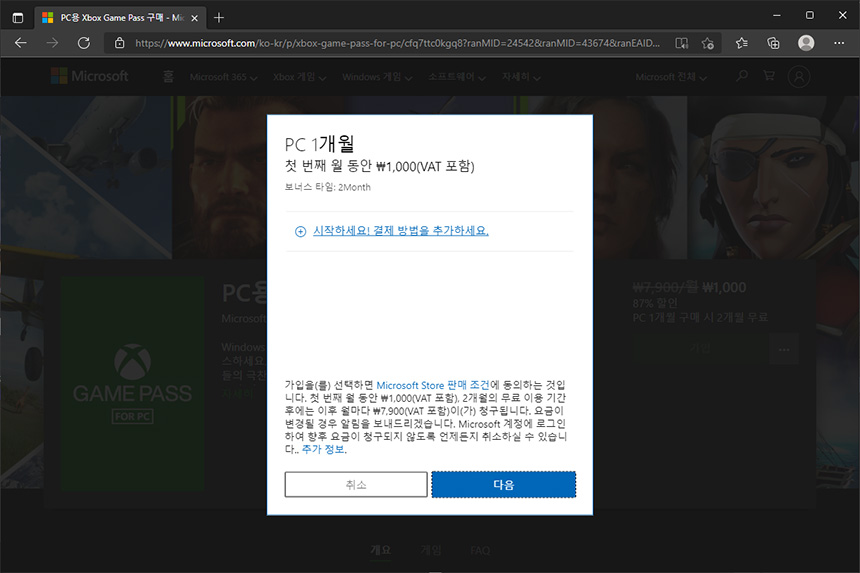Click the Game Pass for PC product image
This screenshot has height=573, width=860.
tap(133, 383)
